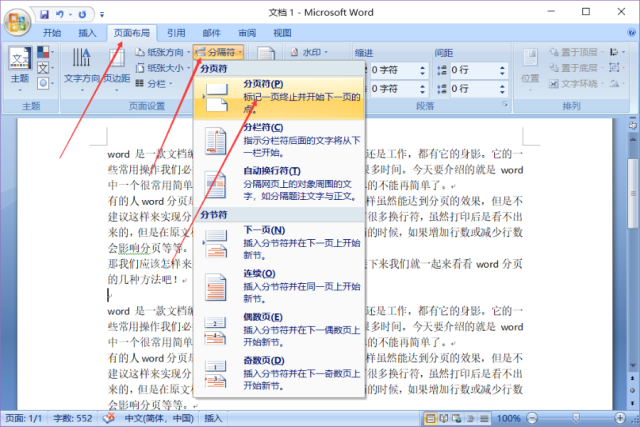The width and height of the screenshot is (640, 427).
Task: Open theme effects dropdown
Action: point(46,83)
